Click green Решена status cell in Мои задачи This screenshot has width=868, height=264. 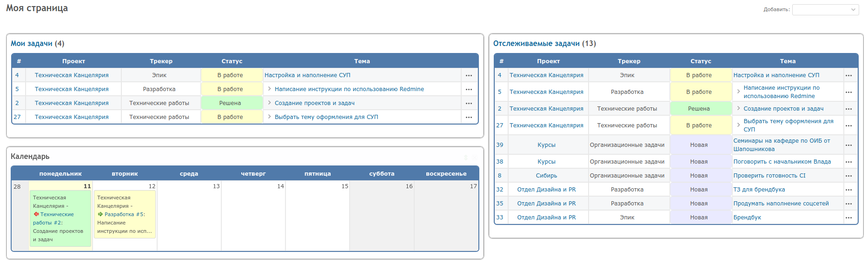point(230,103)
